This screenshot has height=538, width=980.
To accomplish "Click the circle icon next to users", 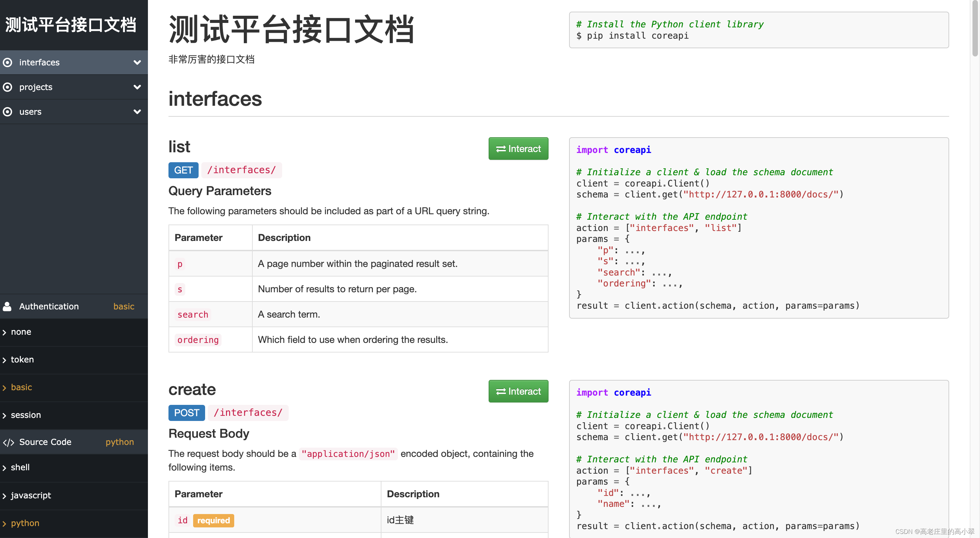I will pos(8,112).
